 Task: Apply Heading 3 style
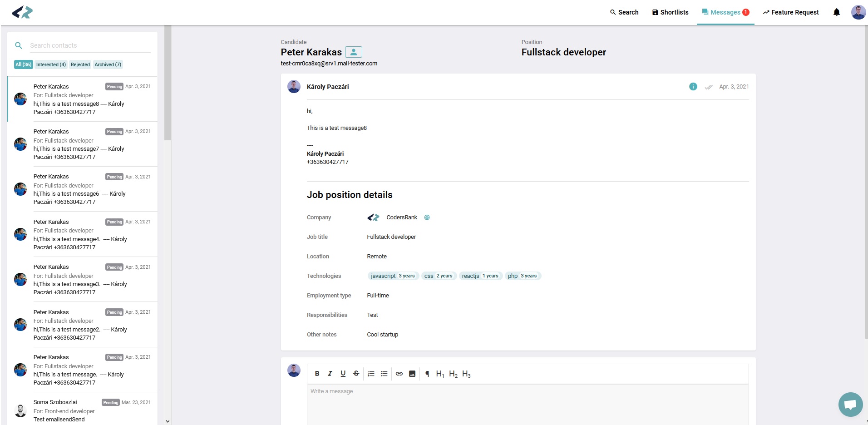(x=466, y=374)
